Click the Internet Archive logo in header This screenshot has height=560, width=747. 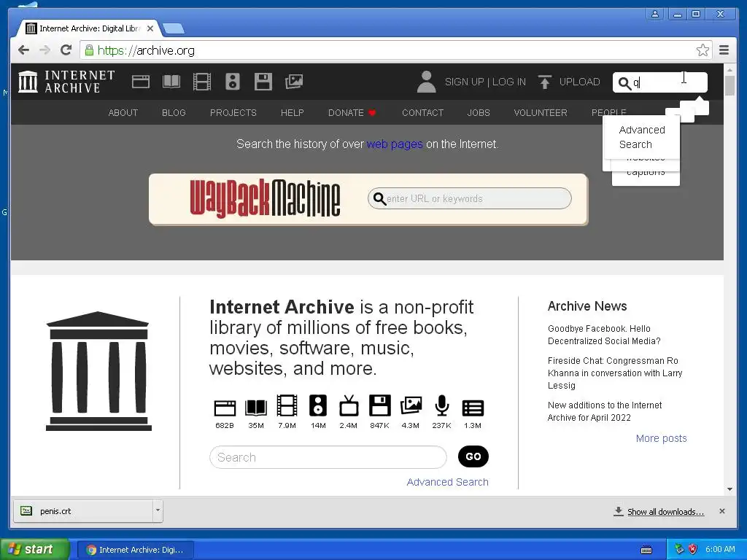66,82
